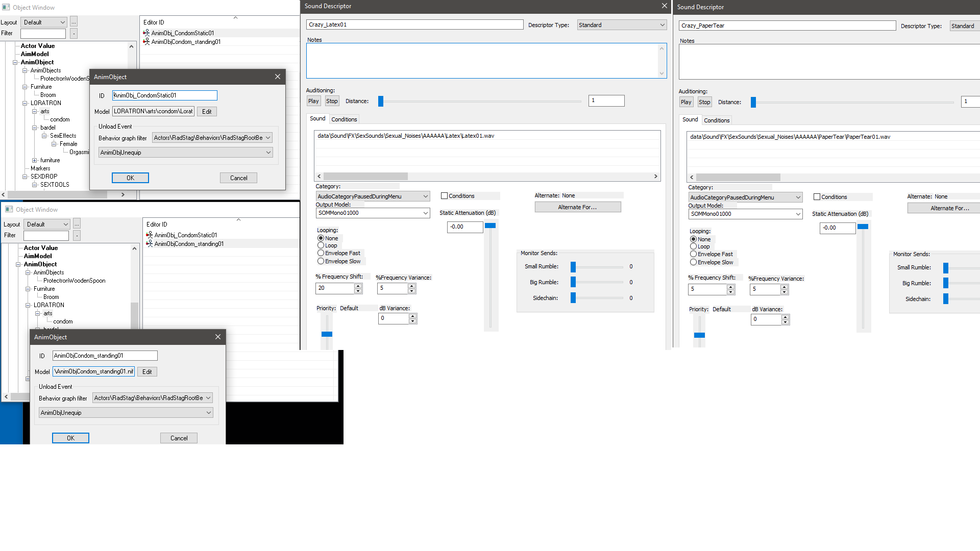Click the ID field in AnimObjCondom_standing01 dialog
Viewport: 980px width, 551px height.
click(105, 356)
